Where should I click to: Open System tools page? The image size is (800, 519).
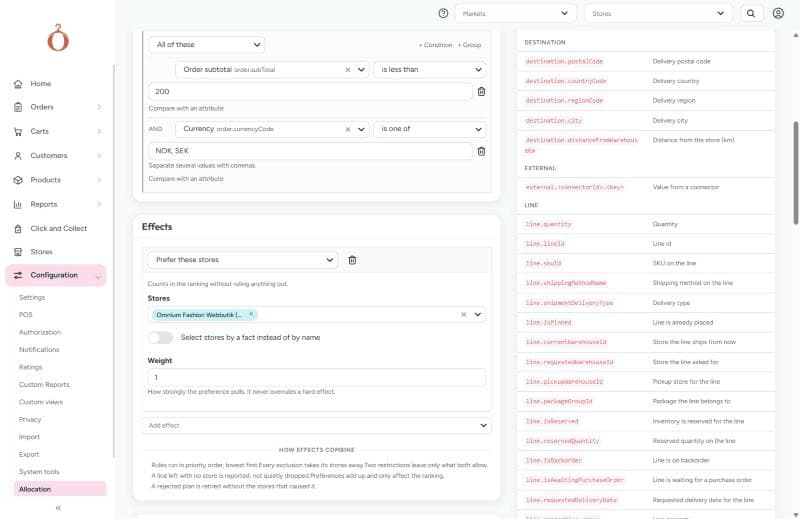coord(39,472)
